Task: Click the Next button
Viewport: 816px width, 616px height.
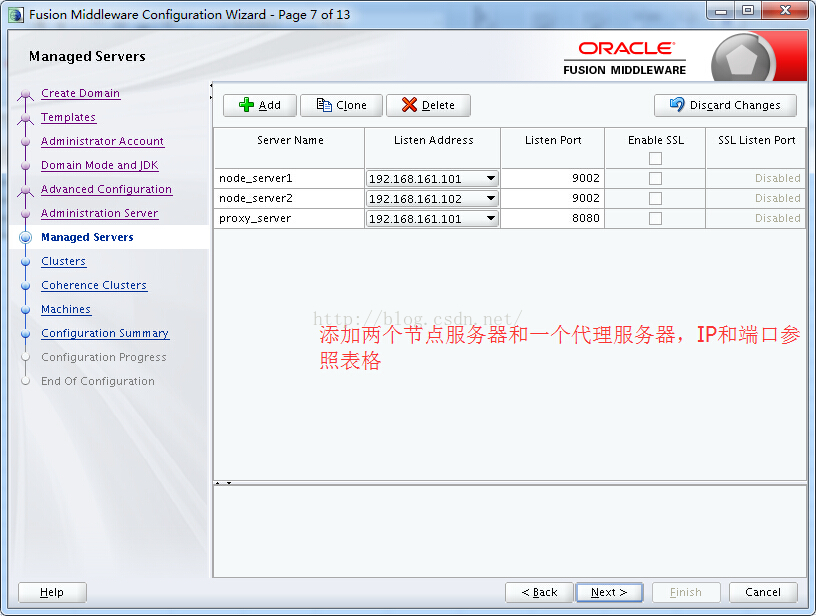Action: [609, 592]
